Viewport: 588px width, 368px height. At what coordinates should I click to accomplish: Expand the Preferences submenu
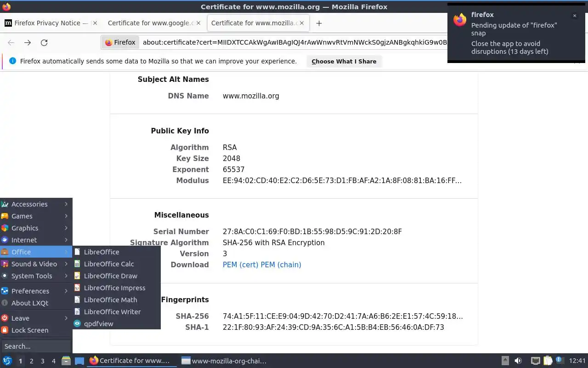click(x=36, y=291)
